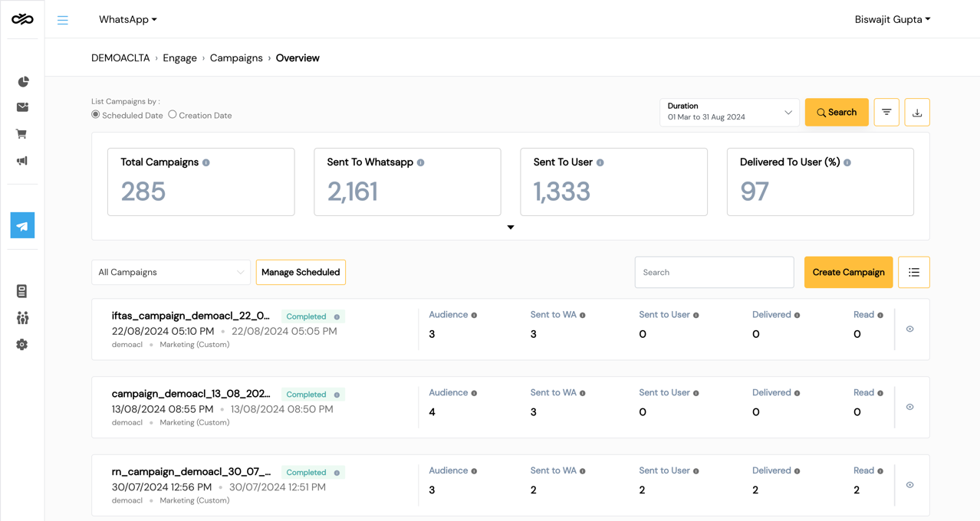Open the settings gear sidebar icon
The width and height of the screenshot is (980, 521).
22,345
